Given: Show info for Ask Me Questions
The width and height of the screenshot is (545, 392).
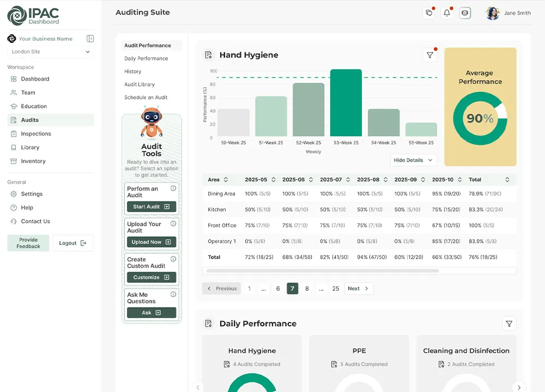Looking at the screenshot, I should 173,294.
